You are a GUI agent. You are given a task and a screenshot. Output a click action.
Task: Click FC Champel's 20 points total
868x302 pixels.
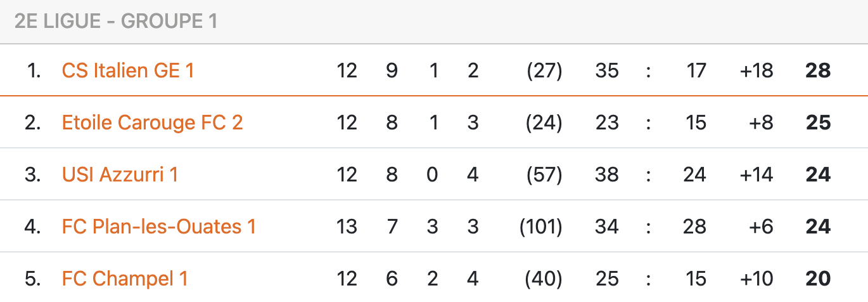click(x=817, y=279)
